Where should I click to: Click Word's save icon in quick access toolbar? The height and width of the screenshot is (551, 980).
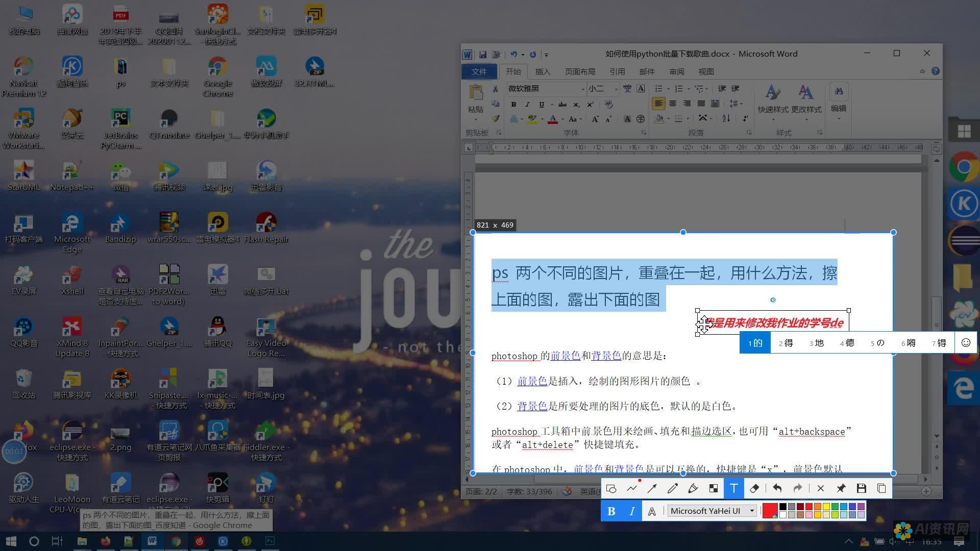click(482, 54)
